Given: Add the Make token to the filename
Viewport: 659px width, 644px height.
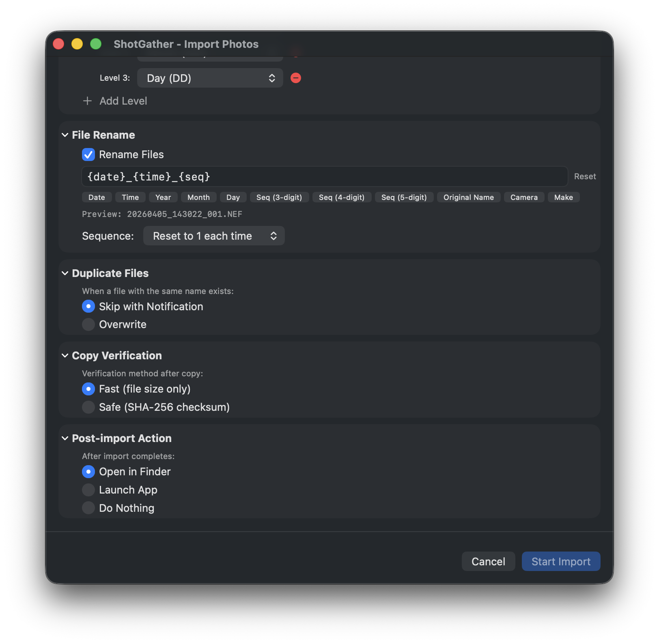Looking at the screenshot, I should (x=563, y=197).
